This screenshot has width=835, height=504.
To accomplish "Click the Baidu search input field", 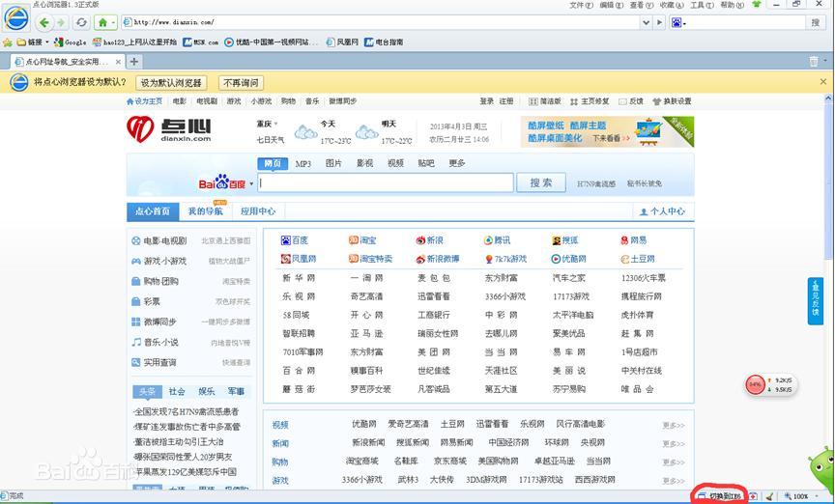I will point(387,182).
